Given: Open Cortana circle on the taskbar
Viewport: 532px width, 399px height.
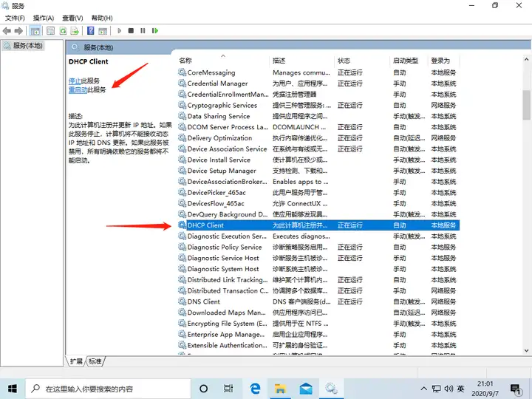Looking at the screenshot, I should 204,389.
